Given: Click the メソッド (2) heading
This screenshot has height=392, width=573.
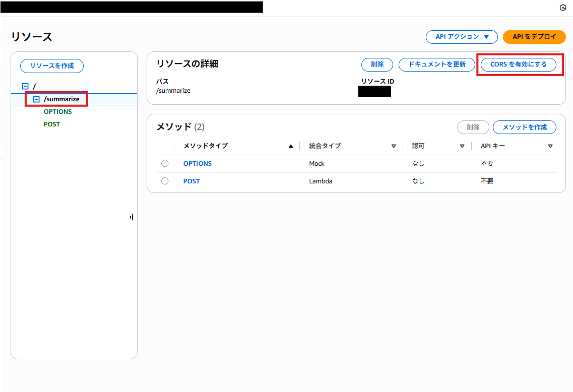Looking at the screenshot, I should tap(180, 127).
